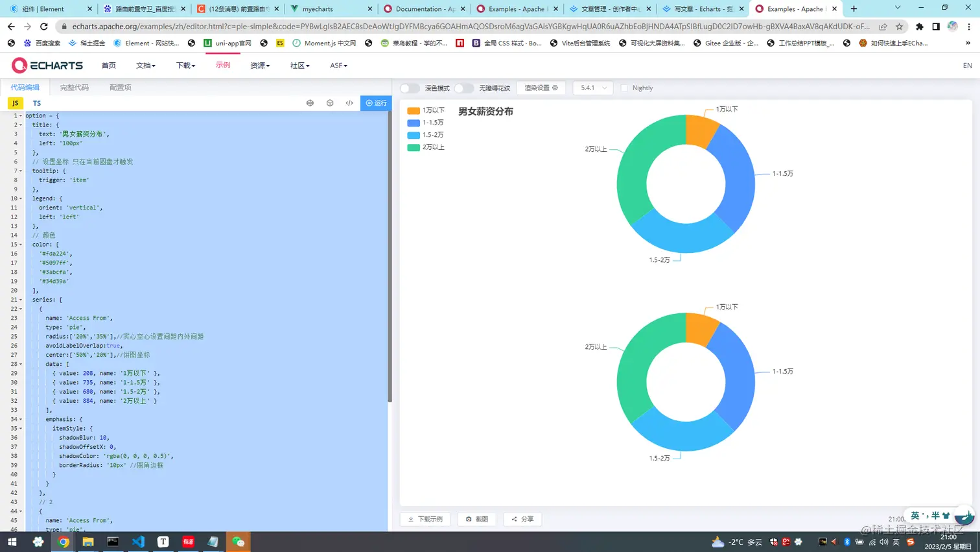Go to the 首页 home nav item

click(x=109, y=66)
